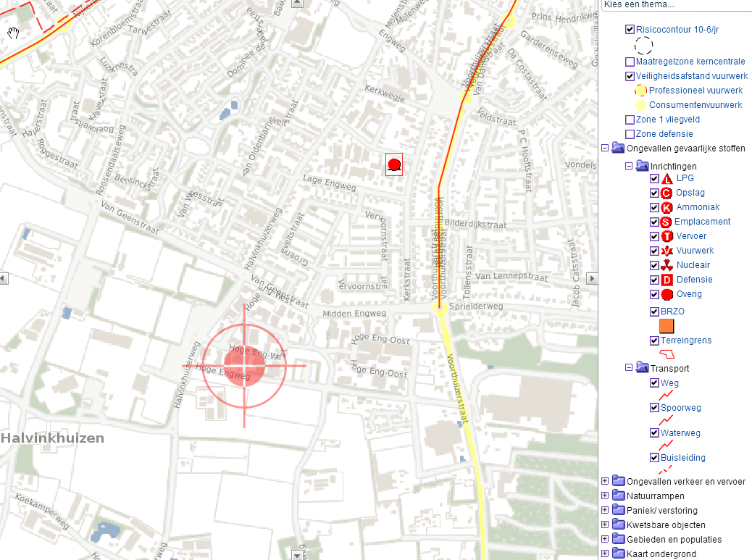Screen dimensions: 752x560
Task: Expand the Natuurrampen folder
Action: click(x=605, y=496)
